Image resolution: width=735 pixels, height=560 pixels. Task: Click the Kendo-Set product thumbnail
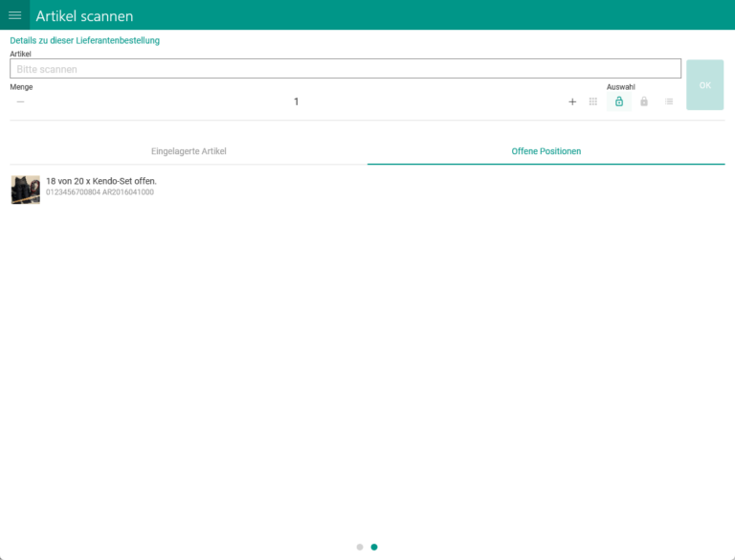[26, 190]
